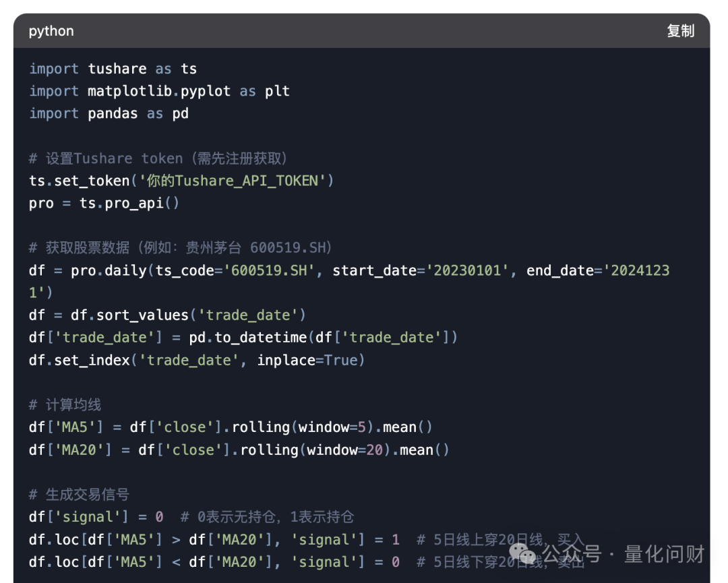Click the line df['signal'] = 0
The height and width of the screenshot is (583, 728).
(x=191, y=517)
